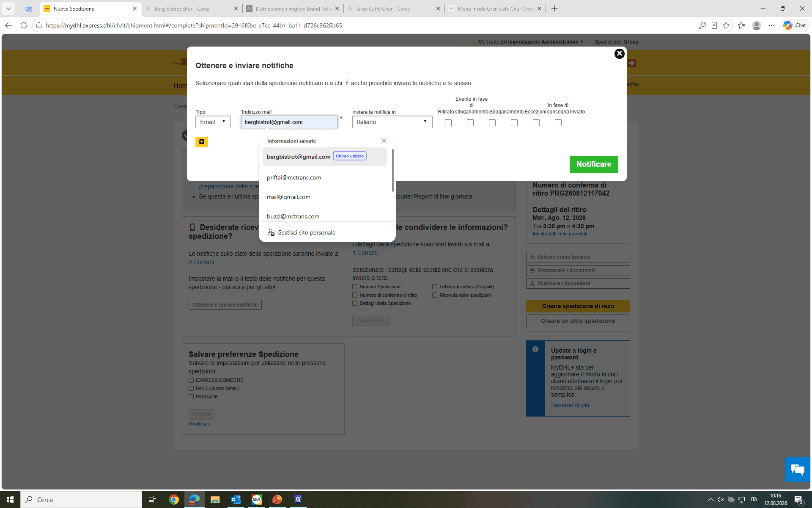Reload the page with refresh icon
The width and height of the screenshot is (812, 508).
pos(24,25)
